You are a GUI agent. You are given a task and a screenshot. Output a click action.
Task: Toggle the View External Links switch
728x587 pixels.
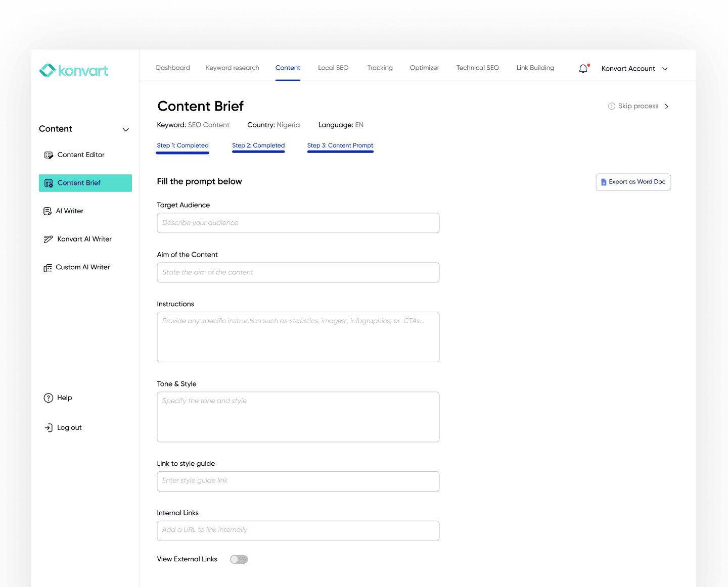click(x=239, y=559)
